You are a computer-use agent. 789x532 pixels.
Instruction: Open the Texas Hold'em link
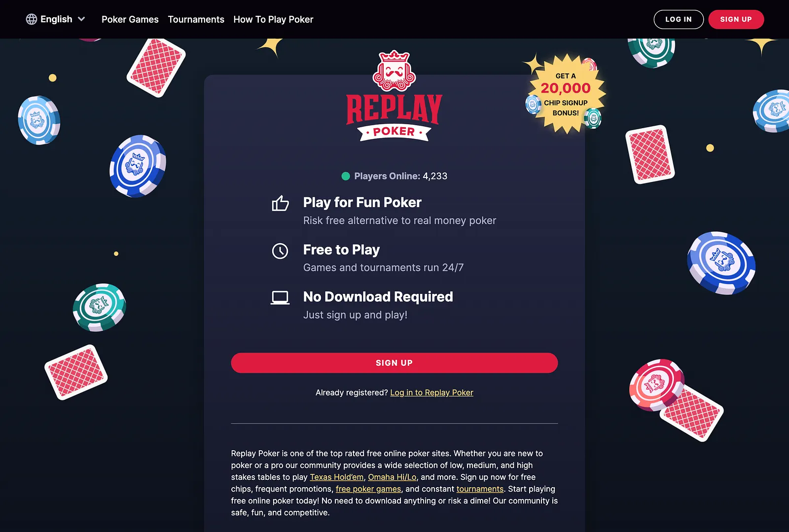[x=337, y=477]
